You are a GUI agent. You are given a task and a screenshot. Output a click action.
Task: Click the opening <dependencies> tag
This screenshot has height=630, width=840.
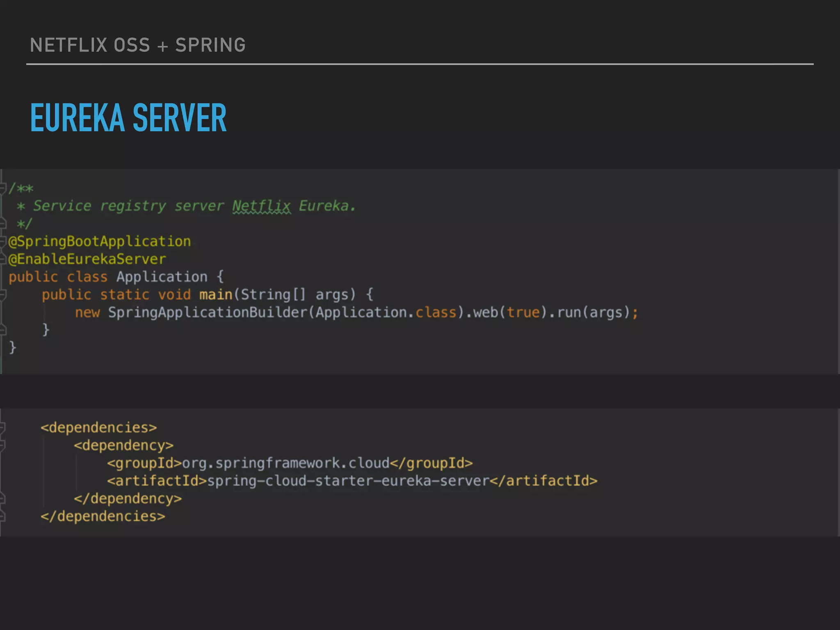[x=99, y=428]
